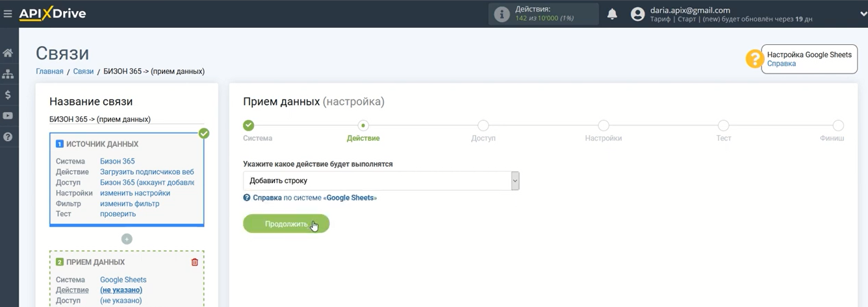Open the hamburger menu icon
868x307 pixels.
pyautogui.click(x=8, y=14)
